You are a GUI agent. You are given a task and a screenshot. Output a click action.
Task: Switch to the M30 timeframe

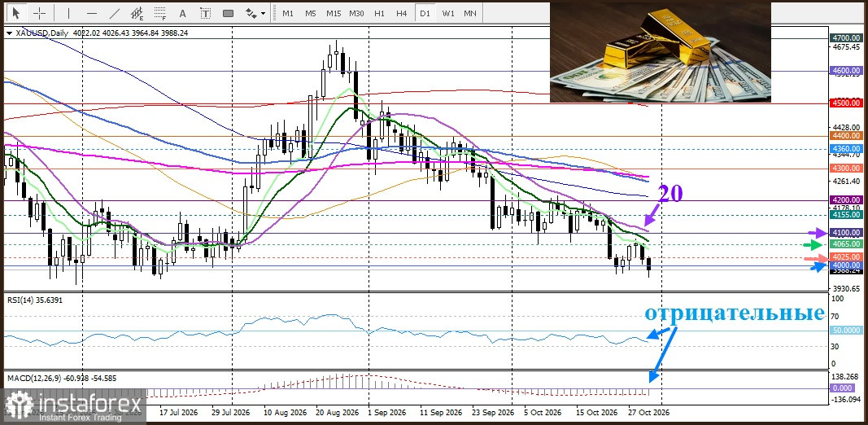click(x=356, y=13)
